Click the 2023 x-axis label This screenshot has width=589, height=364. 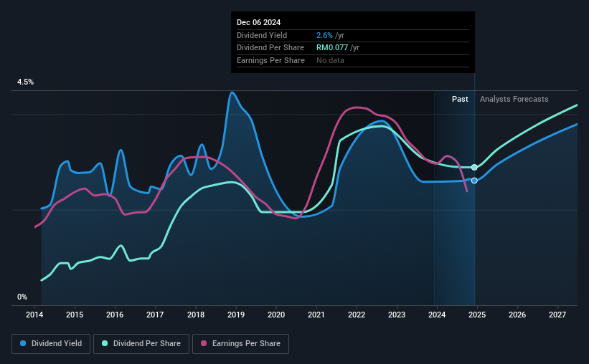tap(397, 315)
